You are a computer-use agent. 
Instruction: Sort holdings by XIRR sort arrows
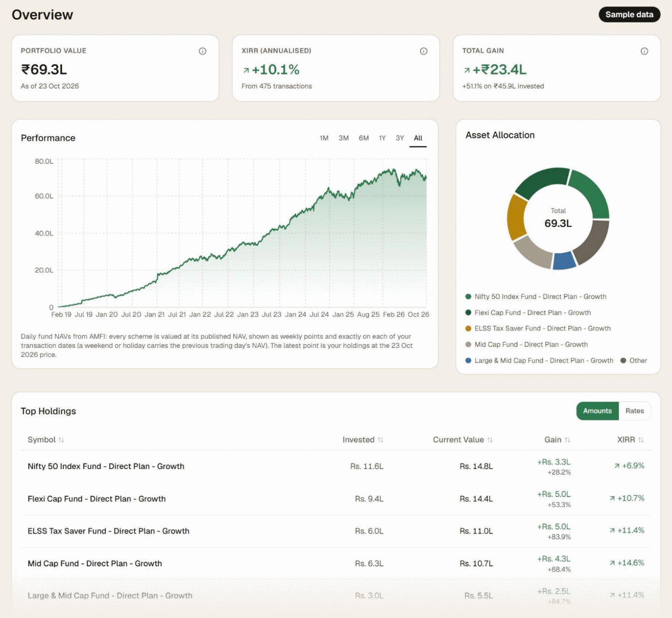point(641,440)
